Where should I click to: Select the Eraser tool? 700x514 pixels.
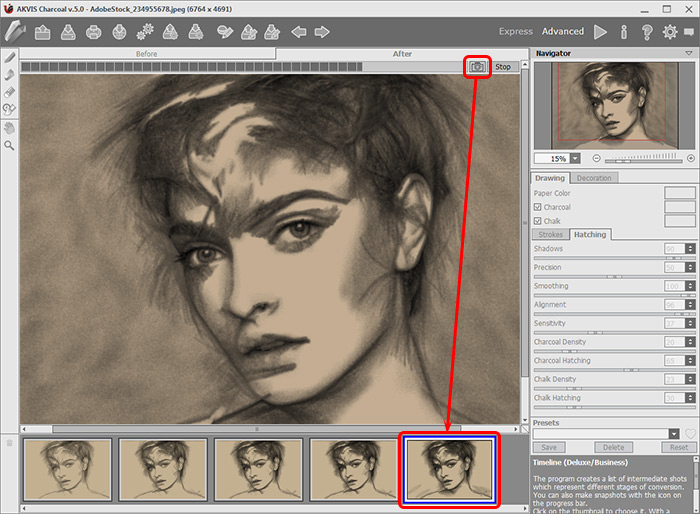(9, 92)
